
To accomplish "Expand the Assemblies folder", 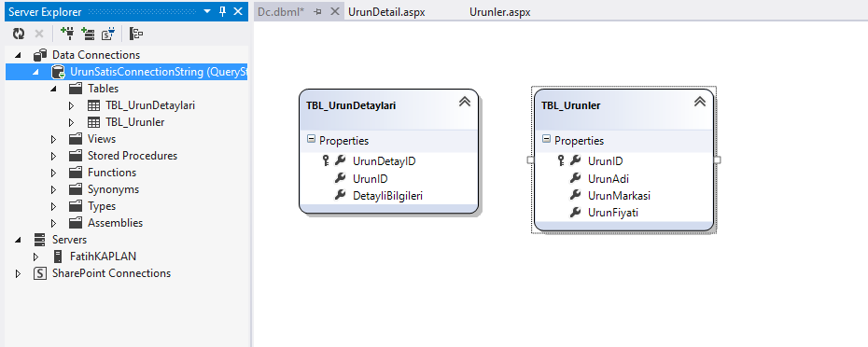I will [x=54, y=223].
